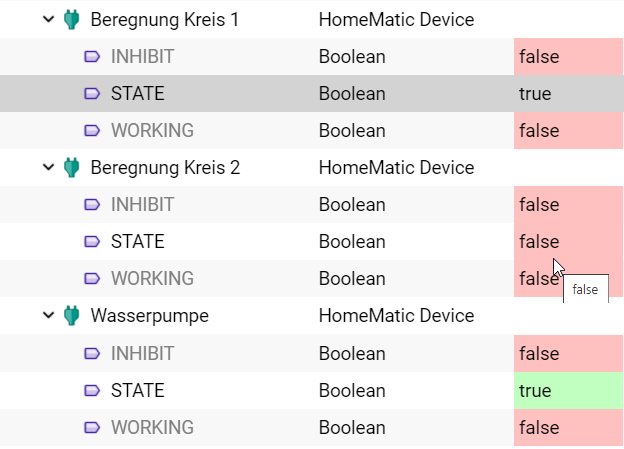Click the tag icon of Wasserpumpe INHIBIT
This screenshot has height=449, width=624.
click(92, 354)
